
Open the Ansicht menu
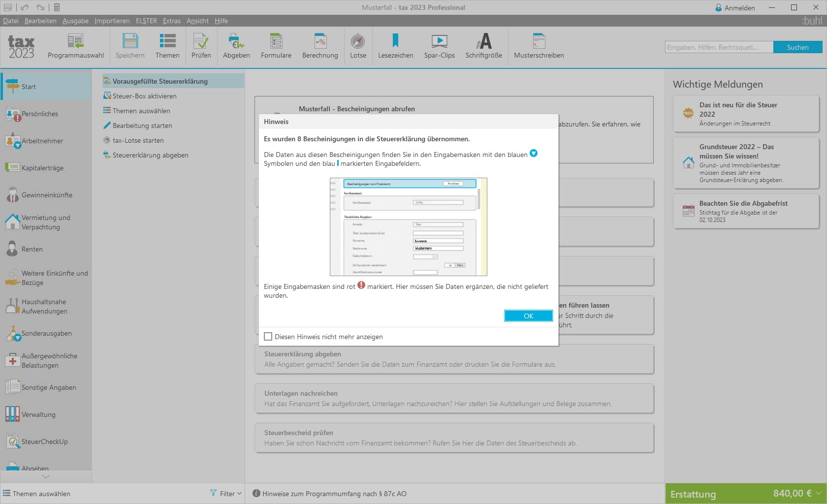pyautogui.click(x=197, y=21)
